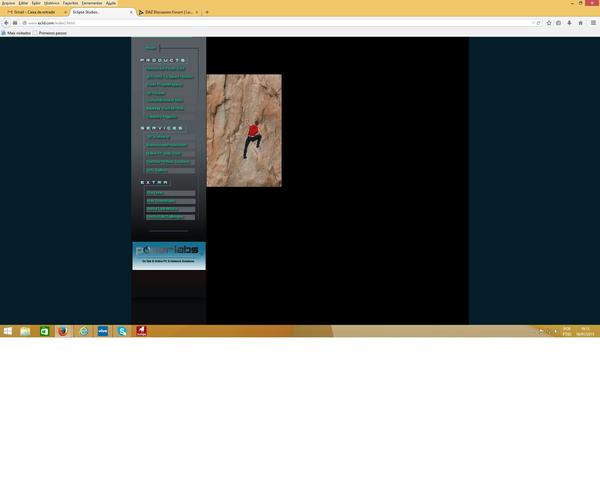
Task: Open the first link under PRODUCTS
Action: [x=165, y=68]
